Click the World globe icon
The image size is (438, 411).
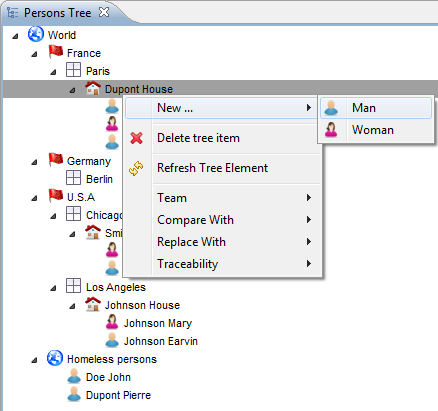36,34
